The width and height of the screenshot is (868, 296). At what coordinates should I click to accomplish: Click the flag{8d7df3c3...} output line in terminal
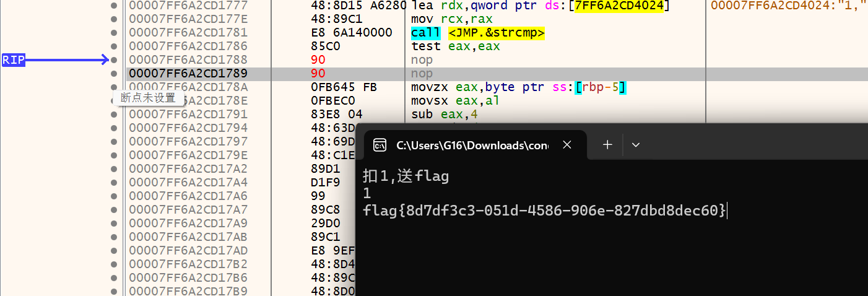(x=544, y=211)
